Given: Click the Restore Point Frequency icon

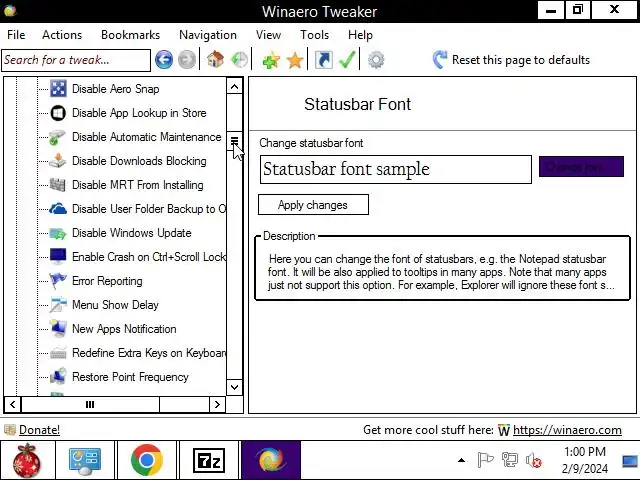Looking at the screenshot, I should [58, 376].
